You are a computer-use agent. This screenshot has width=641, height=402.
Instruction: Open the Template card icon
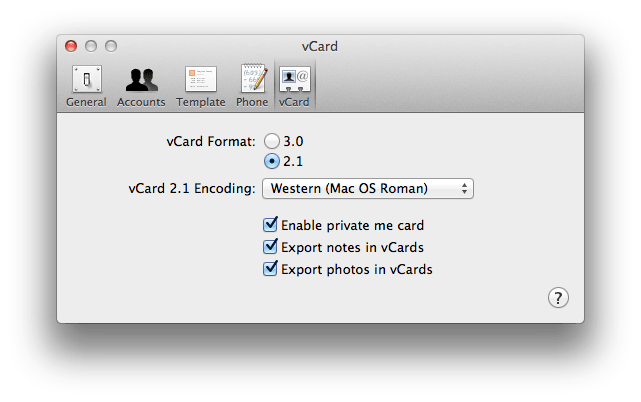pyautogui.click(x=201, y=79)
